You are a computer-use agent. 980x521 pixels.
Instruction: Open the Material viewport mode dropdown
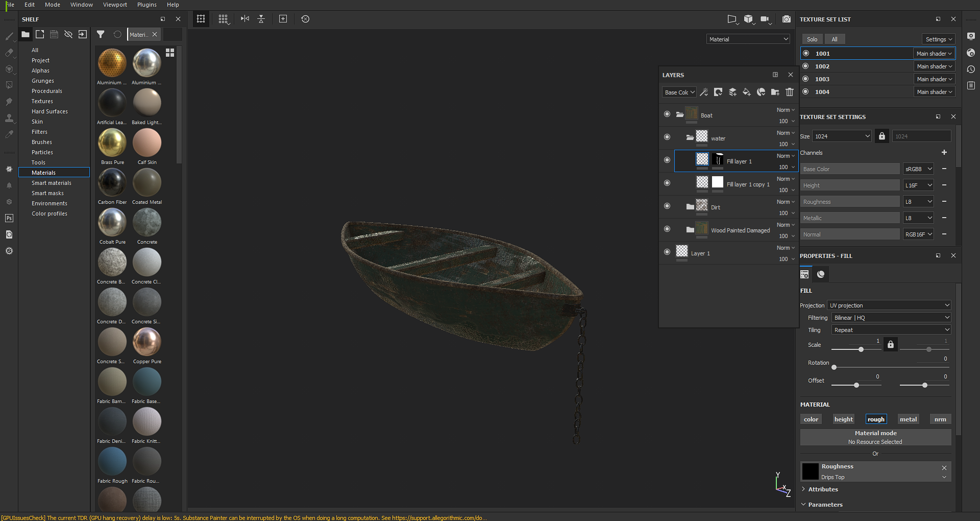point(749,39)
